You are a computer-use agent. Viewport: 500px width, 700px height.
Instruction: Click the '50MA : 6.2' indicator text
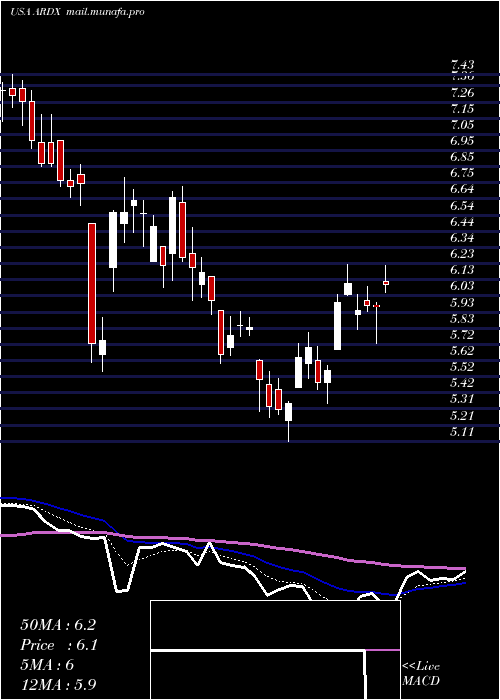pyautogui.click(x=58, y=625)
